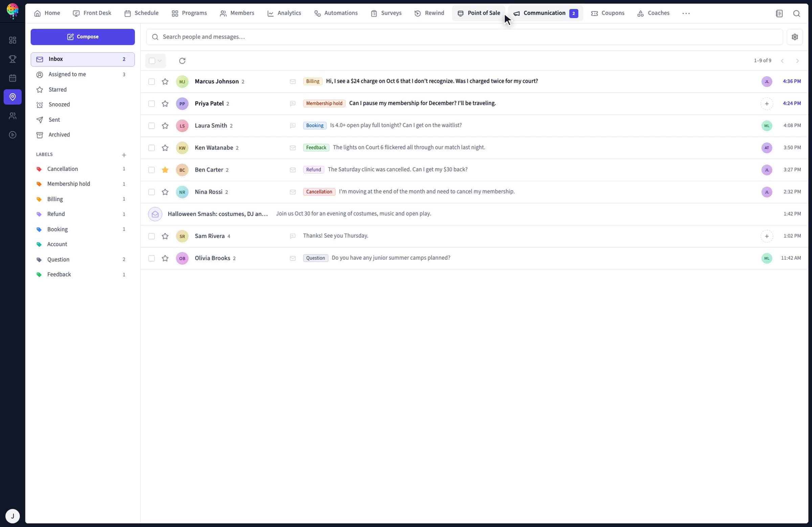This screenshot has height=527, width=812.
Task: Star Marcus Johnson's conversation
Action: click(x=165, y=82)
